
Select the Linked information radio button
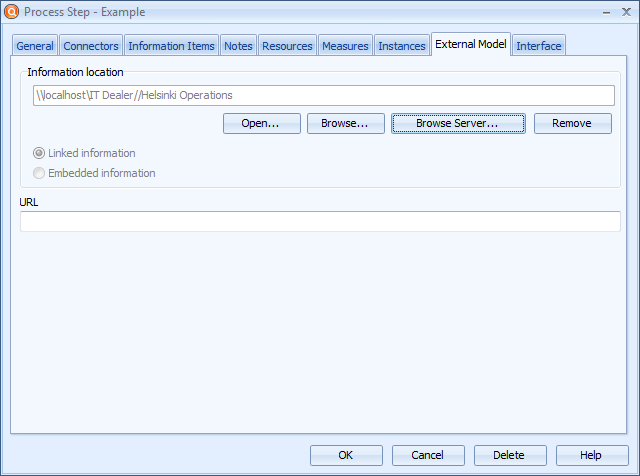(x=40, y=153)
